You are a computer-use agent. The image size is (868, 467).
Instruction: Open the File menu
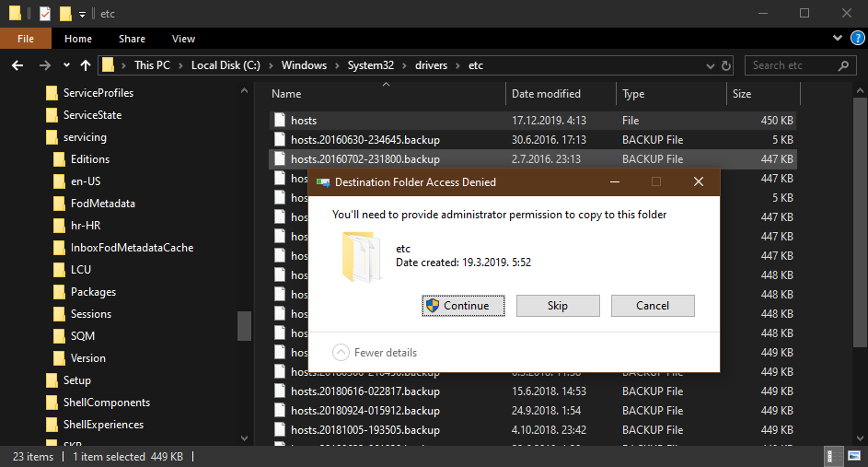point(26,39)
